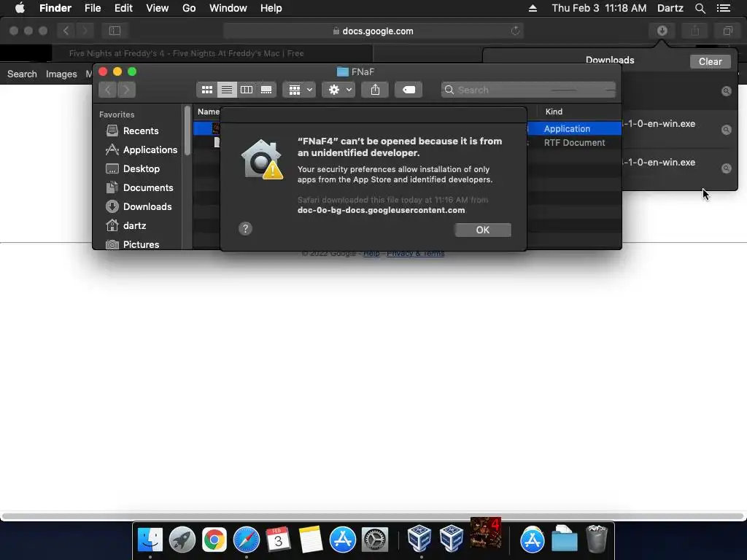Viewport: 747px width, 560px height.
Task: Sort by the Kind column header
Action: [554, 112]
